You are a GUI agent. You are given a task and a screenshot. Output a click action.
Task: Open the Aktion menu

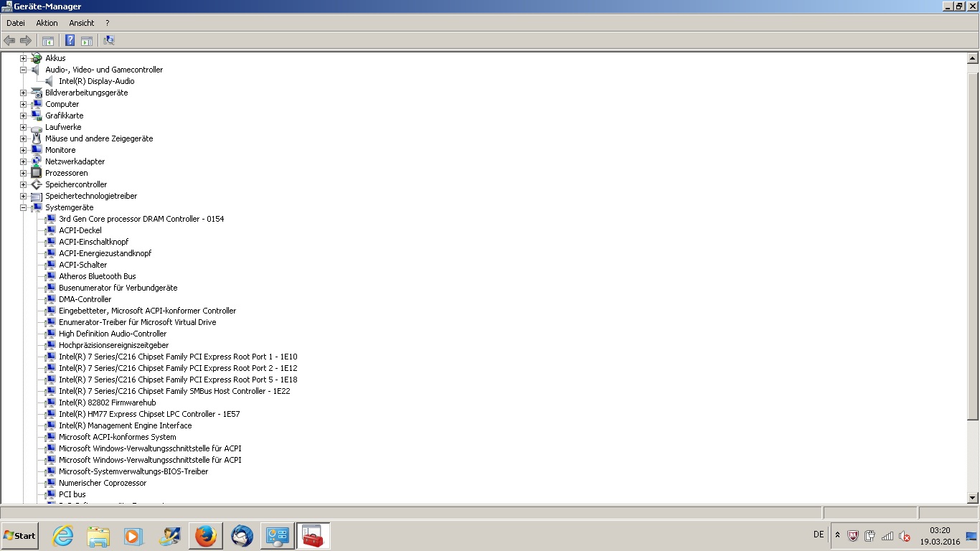pos(47,23)
